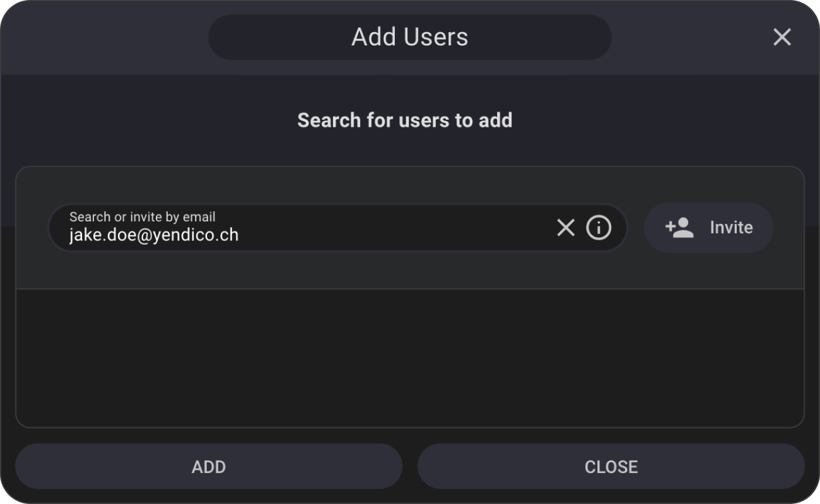The width and height of the screenshot is (820, 504).
Task: Clear the email search field
Action: pyautogui.click(x=566, y=228)
